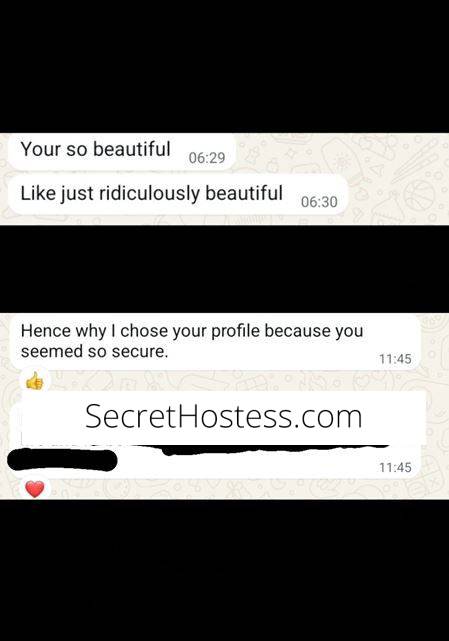
Task: Click the black area below the heart reaction
Action: pyautogui.click(x=224, y=570)
